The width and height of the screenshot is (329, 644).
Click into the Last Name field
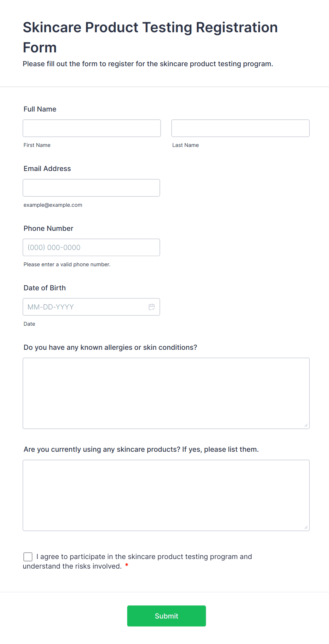240,128
